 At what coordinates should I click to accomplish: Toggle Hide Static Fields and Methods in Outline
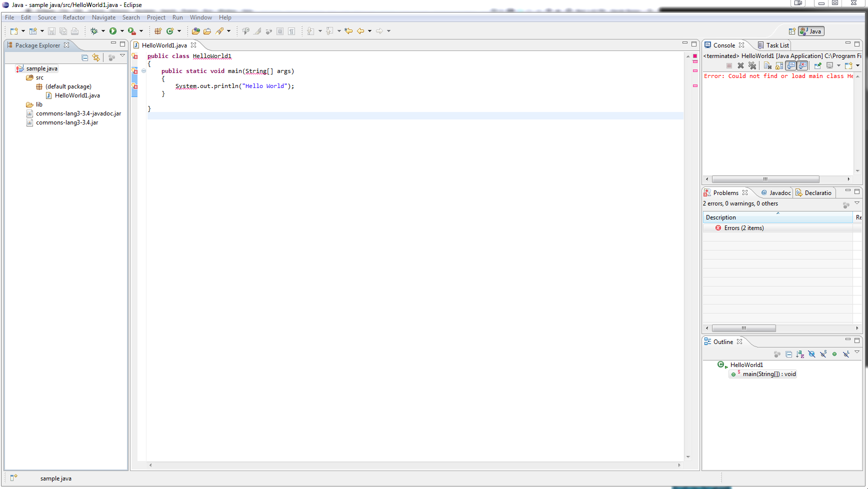click(823, 354)
